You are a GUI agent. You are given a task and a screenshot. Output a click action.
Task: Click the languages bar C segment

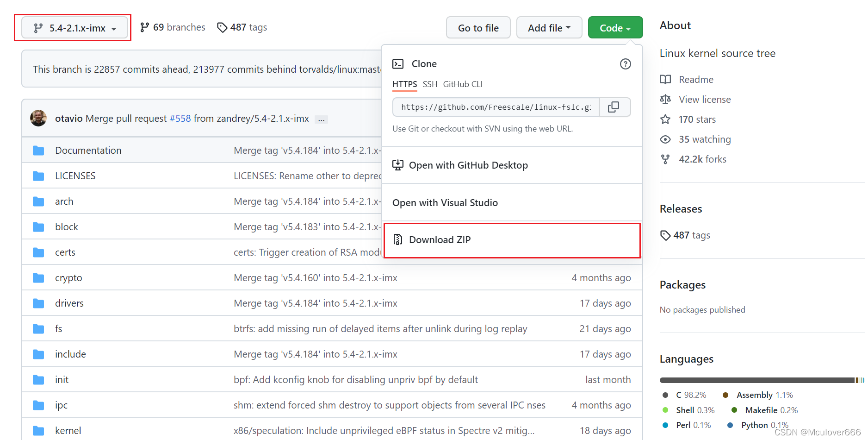pyautogui.click(x=757, y=380)
